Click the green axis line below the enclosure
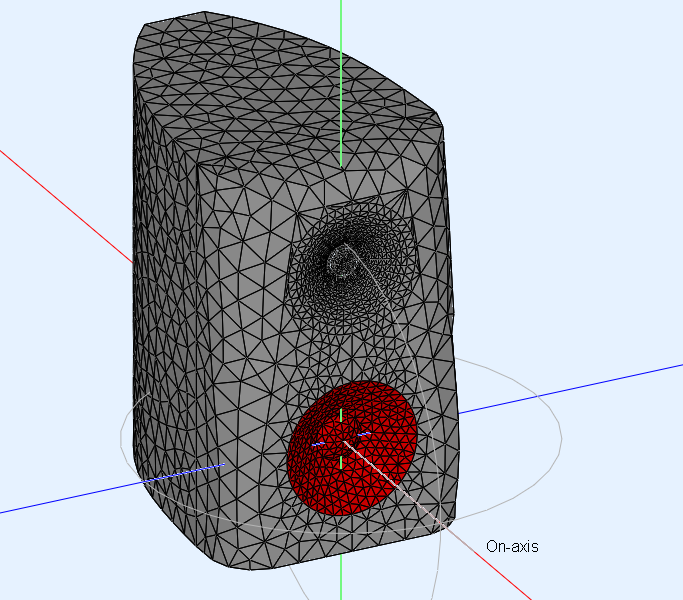The width and height of the screenshot is (683, 600). pos(341,580)
